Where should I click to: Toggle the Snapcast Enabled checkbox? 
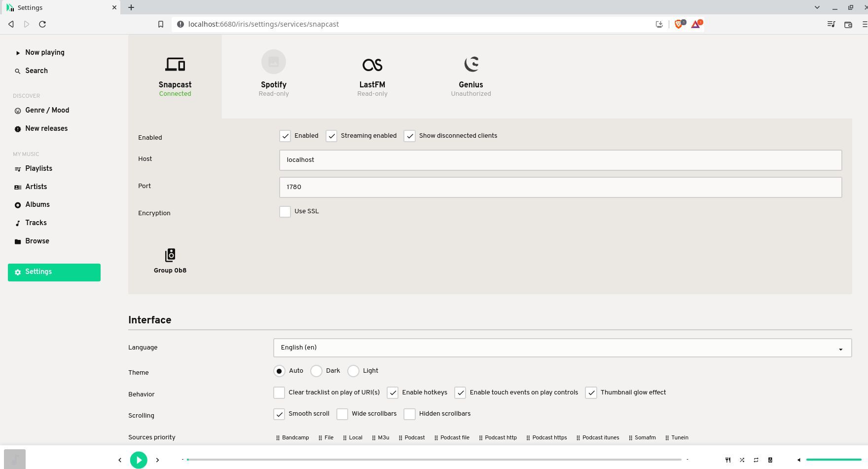(x=285, y=136)
